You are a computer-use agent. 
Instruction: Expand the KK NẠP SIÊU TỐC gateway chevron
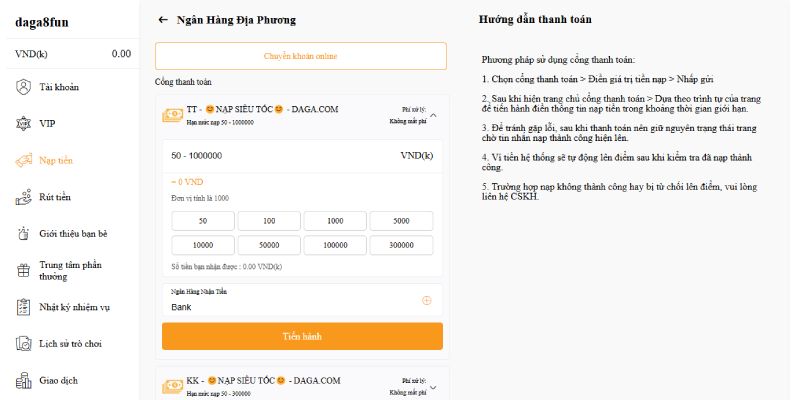coord(433,387)
